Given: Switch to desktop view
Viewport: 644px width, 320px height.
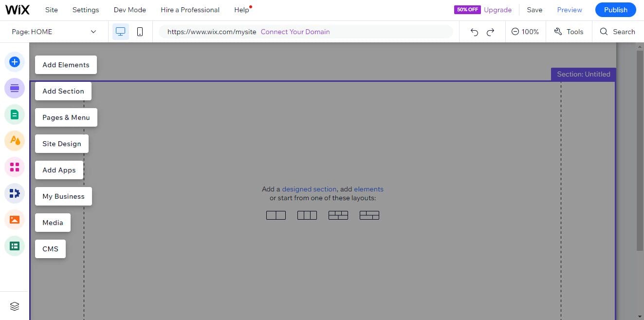Looking at the screenshot, I should click(x=121, y=32).
